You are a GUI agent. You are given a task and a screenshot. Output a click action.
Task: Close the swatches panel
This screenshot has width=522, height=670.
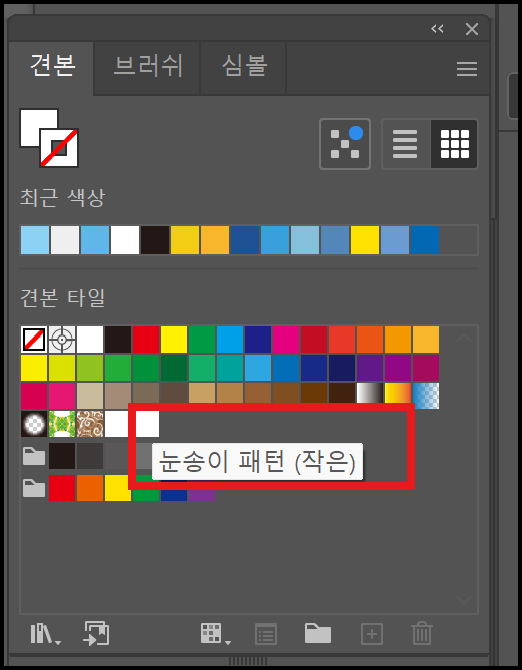pos(472,29)
